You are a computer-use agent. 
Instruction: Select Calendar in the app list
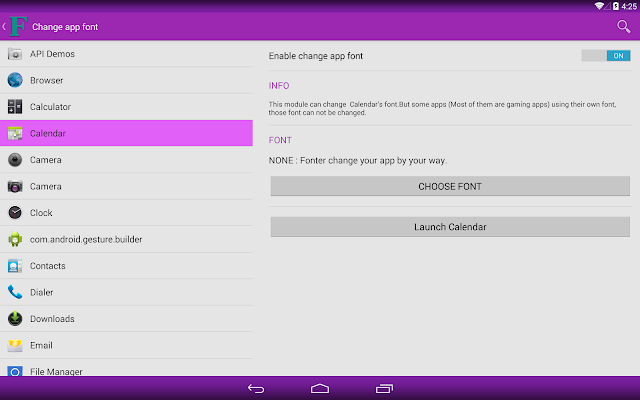(x=126, y=133)
